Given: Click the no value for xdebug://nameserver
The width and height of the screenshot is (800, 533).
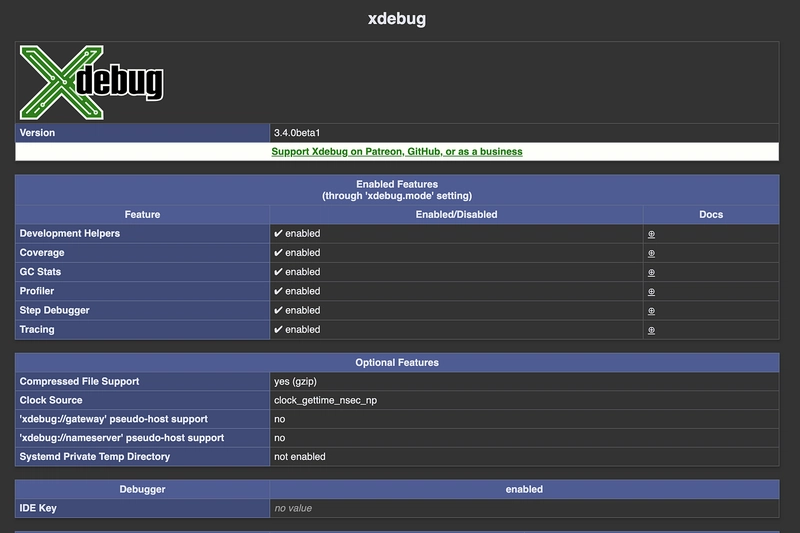Looking at the screenshot, I should click(x=280, y=438).
